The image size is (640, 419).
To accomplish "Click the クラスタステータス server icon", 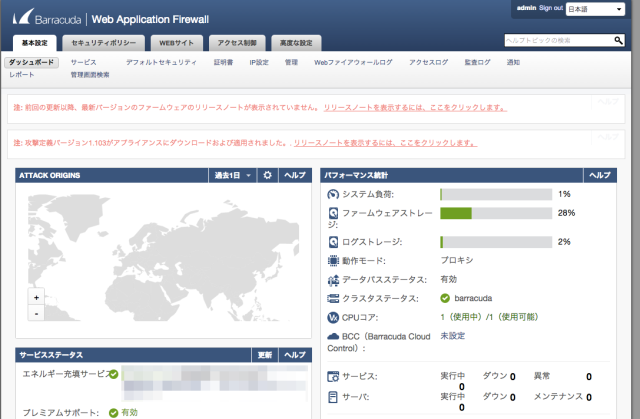I will (333, 299).
